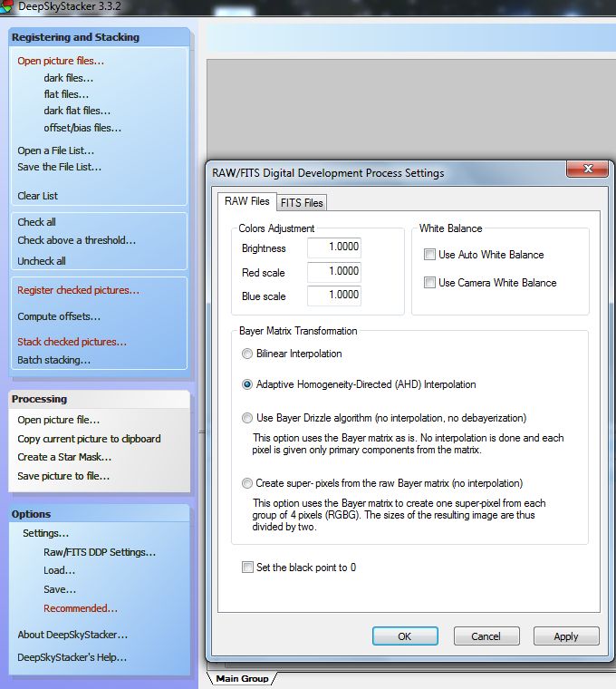
Task: Click Compute offsets
Action: click(x=59, y=316)
